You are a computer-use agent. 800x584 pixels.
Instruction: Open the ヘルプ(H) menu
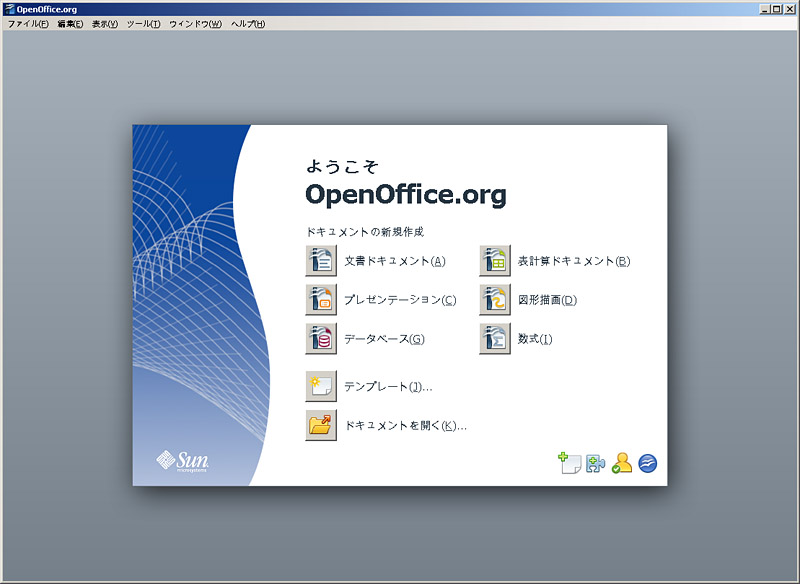[x=248, y=24]
